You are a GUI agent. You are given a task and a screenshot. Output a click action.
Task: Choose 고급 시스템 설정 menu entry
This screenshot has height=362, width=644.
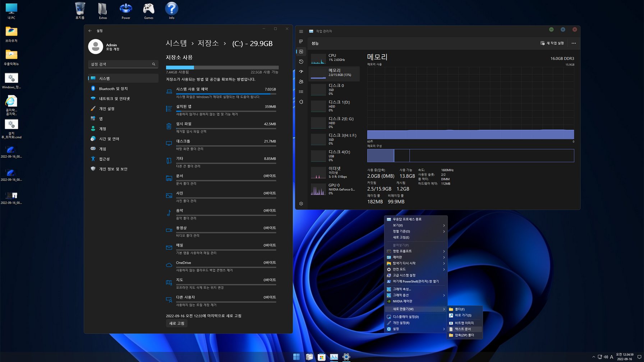(x=416, y=275)
